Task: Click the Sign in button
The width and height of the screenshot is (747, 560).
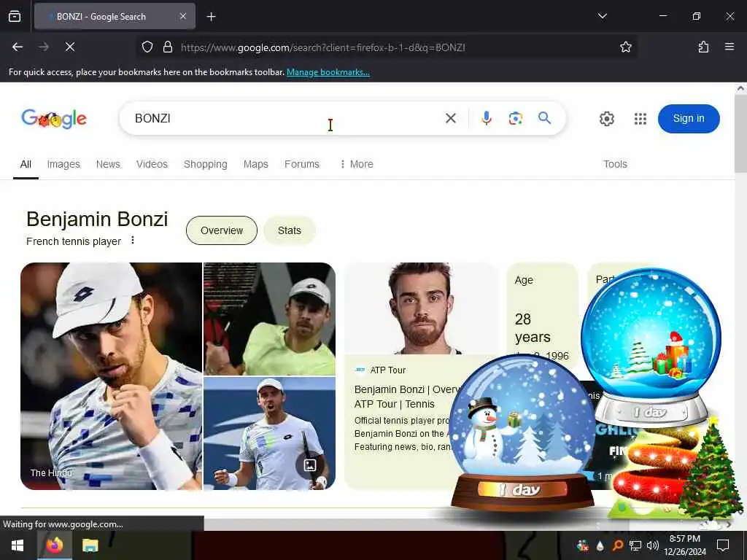Action: 689,119
